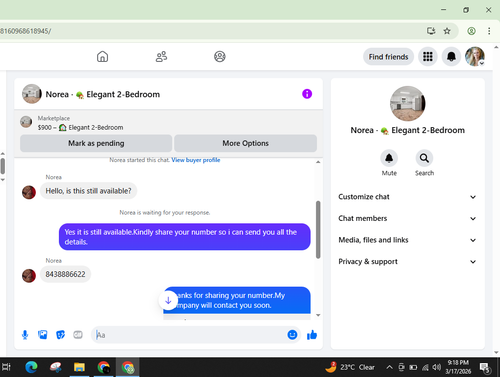This screenshot has height=377, width=500.
Task: Open volume control in system tray
Action: click(436, 367)
